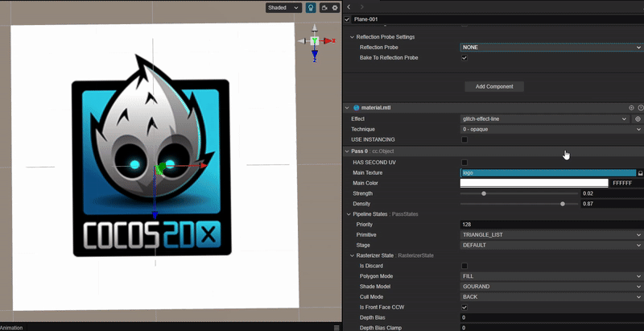644x331 pixels.
Task: Open the Animation panel menu icon
Action: coord(336,328)
